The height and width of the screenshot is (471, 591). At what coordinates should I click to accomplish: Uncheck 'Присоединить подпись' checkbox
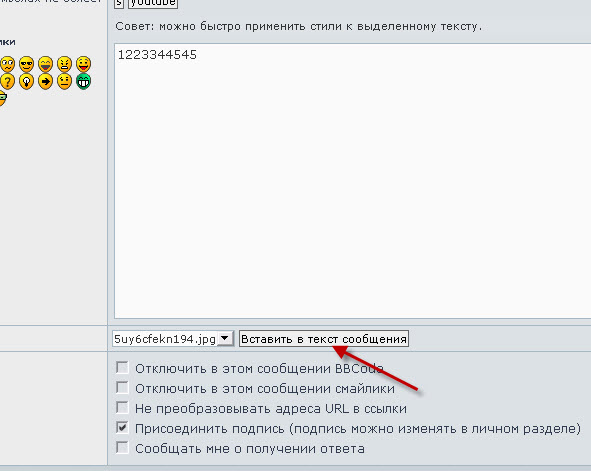pyautogui.click(x=122, y=428)
